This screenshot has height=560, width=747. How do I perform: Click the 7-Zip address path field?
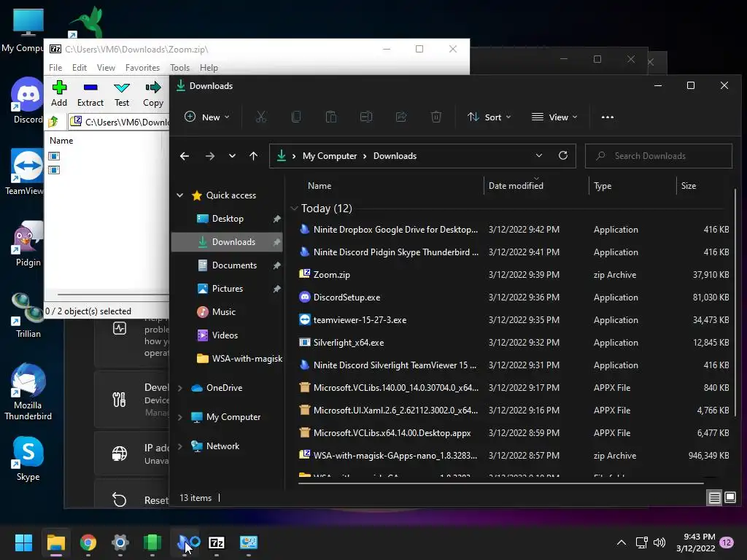pyautogui.click(x=118, y=122)
